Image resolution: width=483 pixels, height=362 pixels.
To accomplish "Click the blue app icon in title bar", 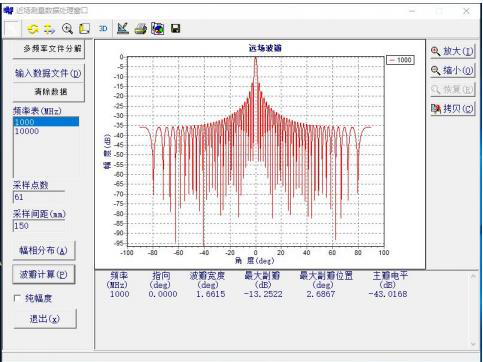I will [x=8, y=11].
